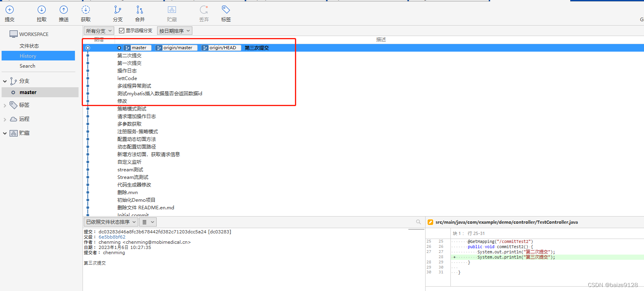Select the master branch in sidebar
644x291 pixels.
[40, 92]
